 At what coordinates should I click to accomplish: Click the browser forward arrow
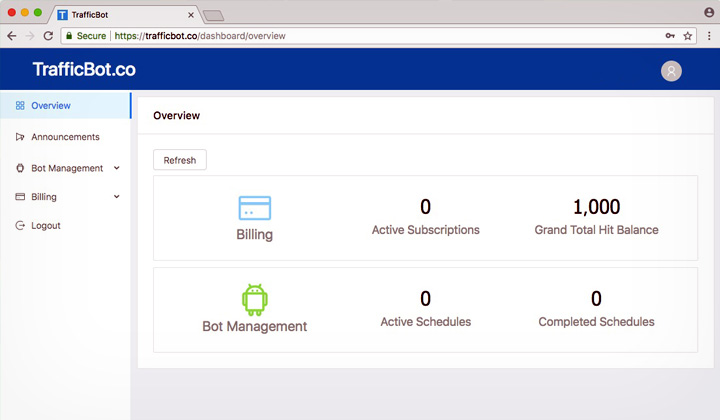pos(30,36)
